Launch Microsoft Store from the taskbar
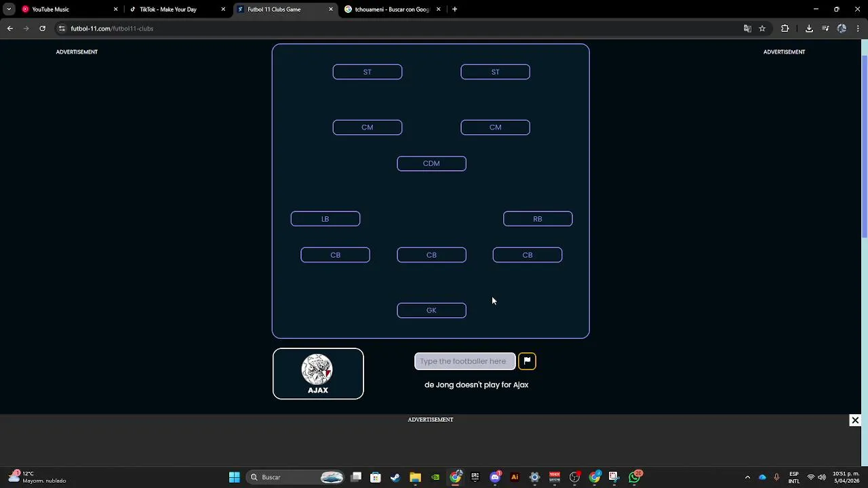Screen dimensions: 868x488 (376, 477)
